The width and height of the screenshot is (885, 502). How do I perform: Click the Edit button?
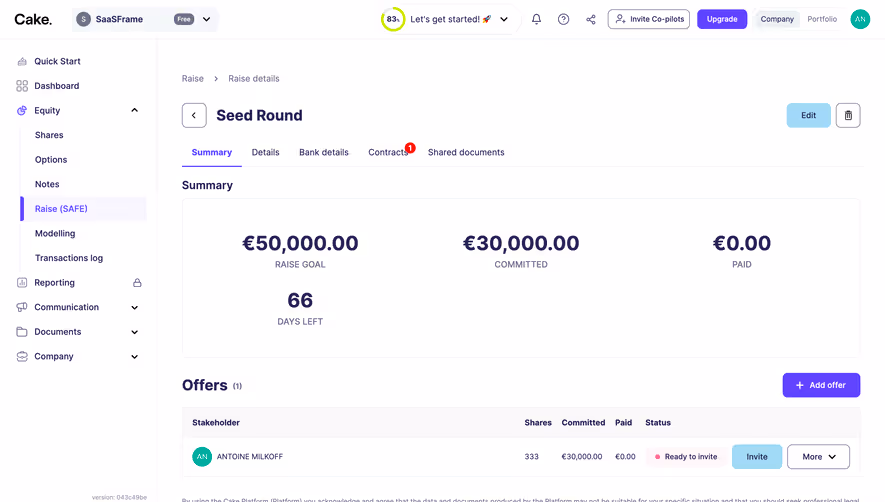[808, 115]
